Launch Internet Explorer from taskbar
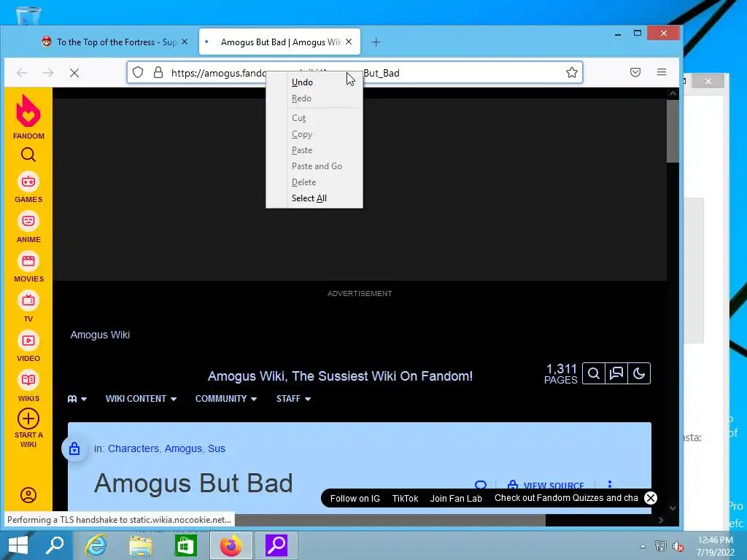The width and height of the screenshot is (747, 560). 96,545
